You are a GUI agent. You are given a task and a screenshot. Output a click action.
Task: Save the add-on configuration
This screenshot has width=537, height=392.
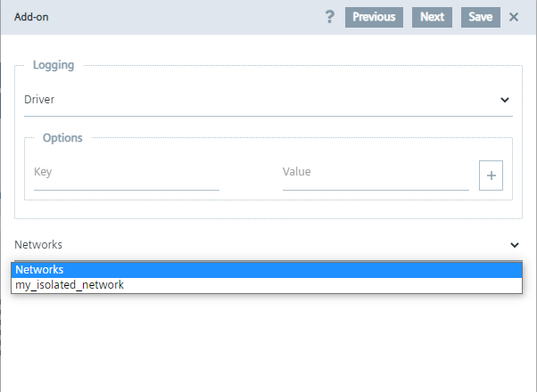coord(480,17)
